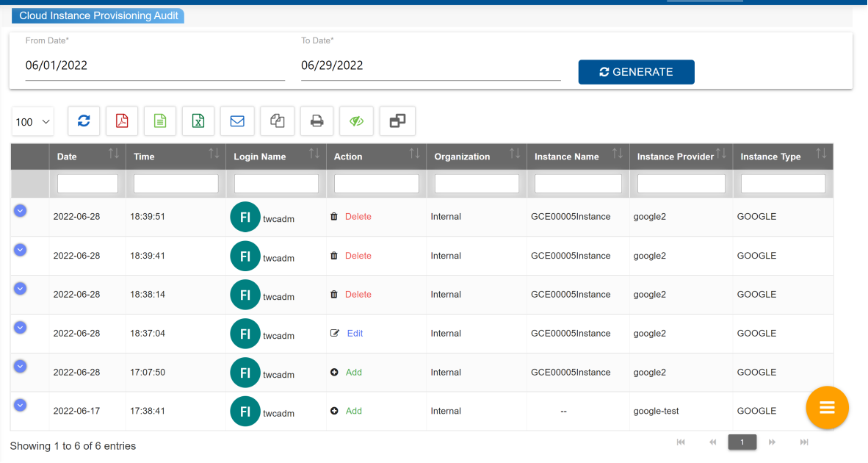Image resolution: width=868 pixels, height=463 pixels.
Task: Export the table as CSV file
Action: pos(160,121)
